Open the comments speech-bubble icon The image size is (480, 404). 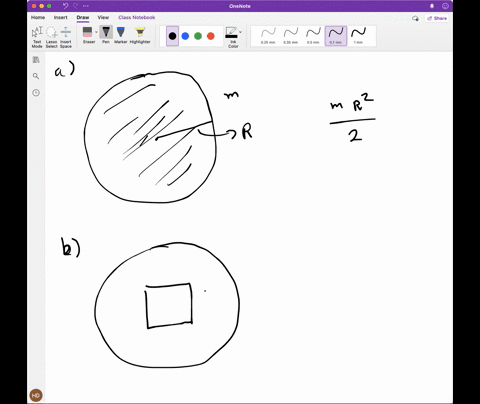[x=415, y=18]
